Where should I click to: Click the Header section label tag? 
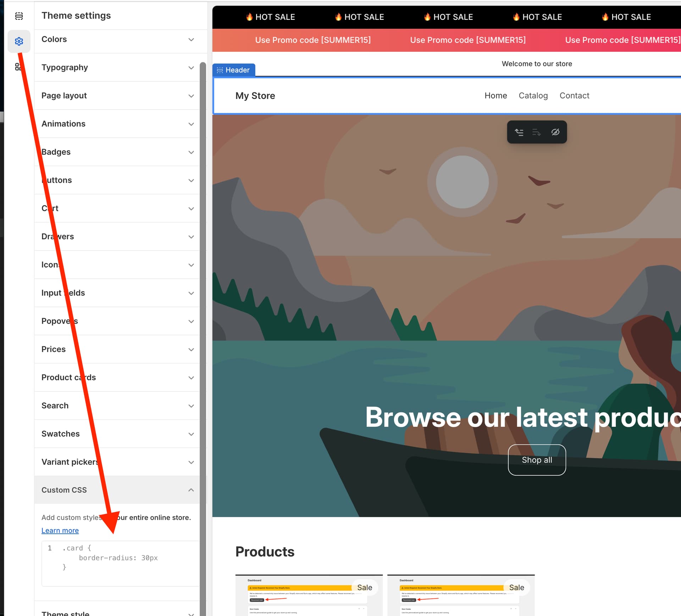tap(233, 70)
